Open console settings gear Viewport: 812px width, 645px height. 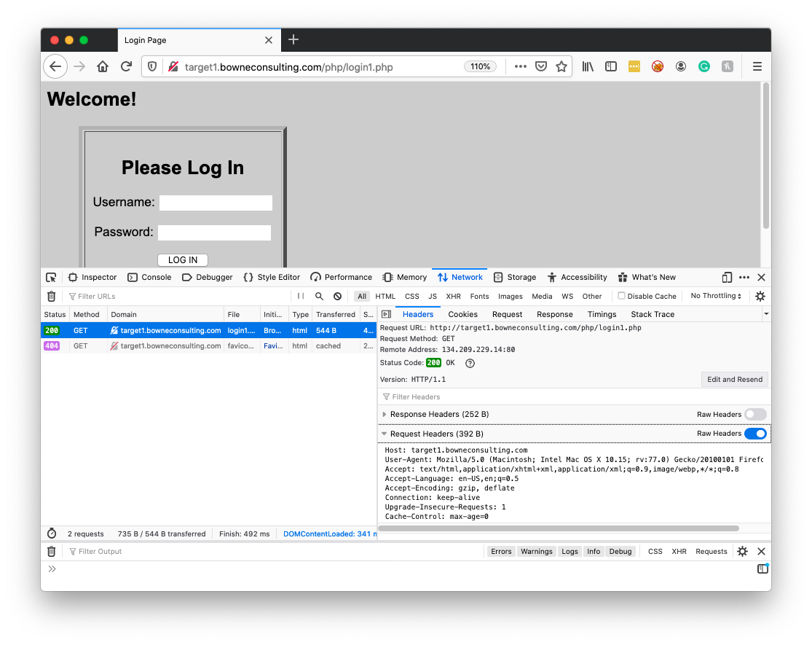click(743, 551)
